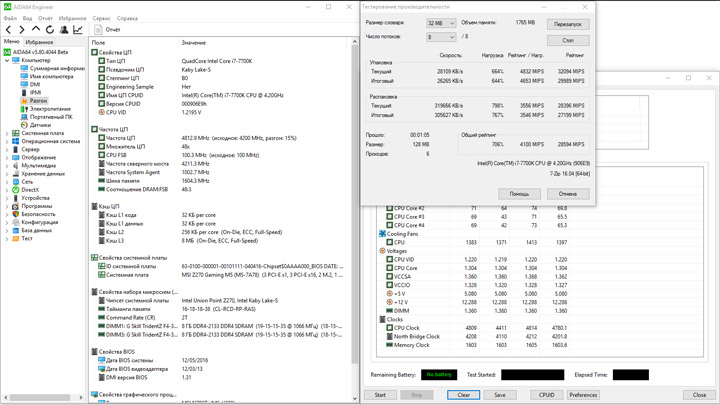Select Имя компьютера tree item
Image resolution: width=720 pixels, height=405 pixels.
pyautogui.click(x=51, y=76)
